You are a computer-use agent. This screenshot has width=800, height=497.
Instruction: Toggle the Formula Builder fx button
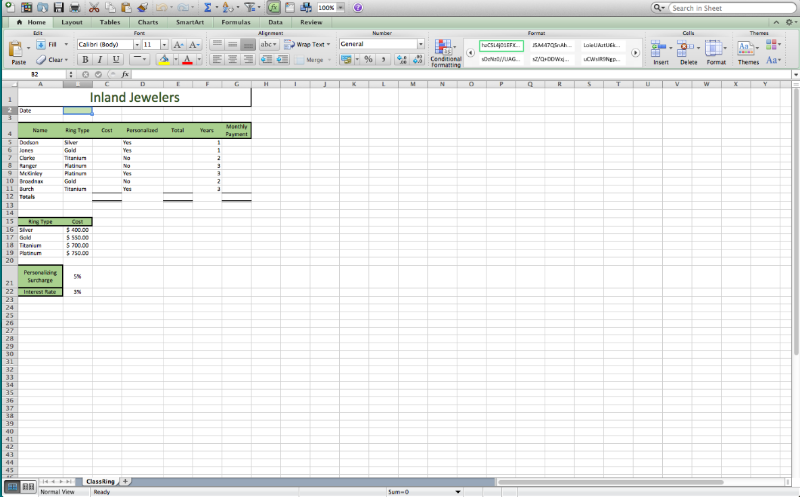(x=274, y=7)
